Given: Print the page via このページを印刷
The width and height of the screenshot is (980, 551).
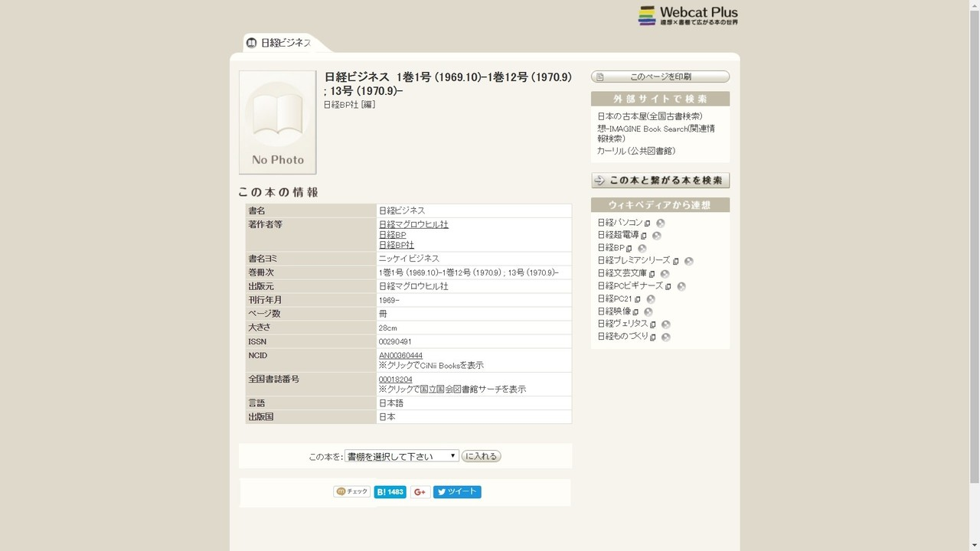Looking at the screenshot, I should coord(660,77).
